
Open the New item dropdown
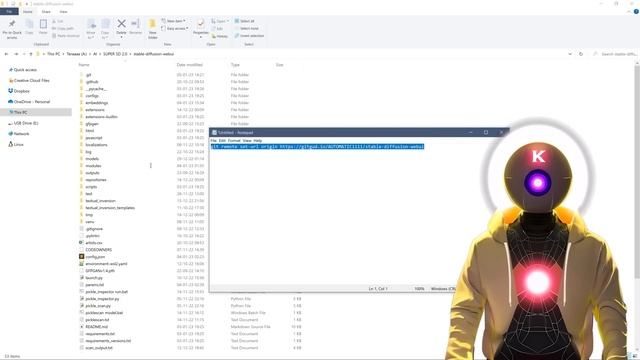click(173, 21)
